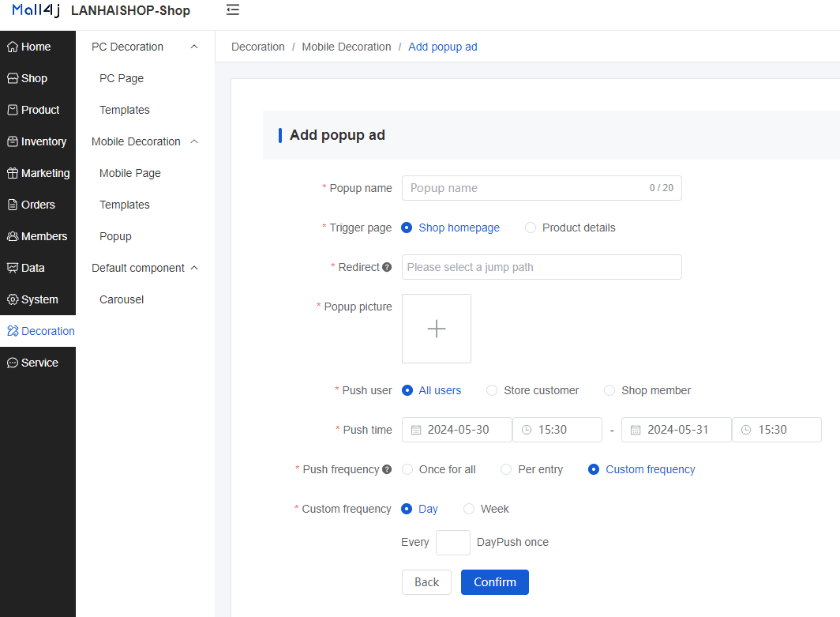The height and width of the screenshot is (617, 840).
Task: Click the Service chat bubble icon
Action: pos(13,363)
